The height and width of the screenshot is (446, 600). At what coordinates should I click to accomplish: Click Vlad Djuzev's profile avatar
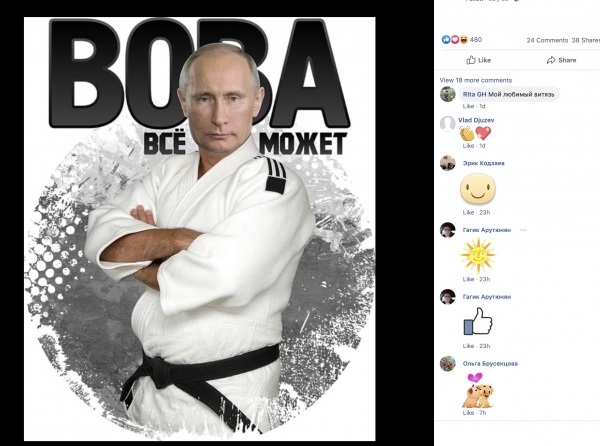pos(447,124)
